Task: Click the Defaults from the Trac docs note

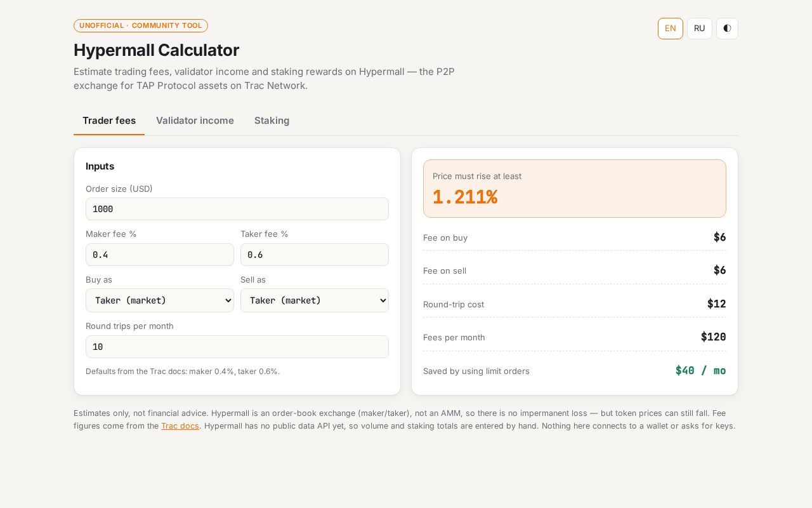Action: click(183, 371)
